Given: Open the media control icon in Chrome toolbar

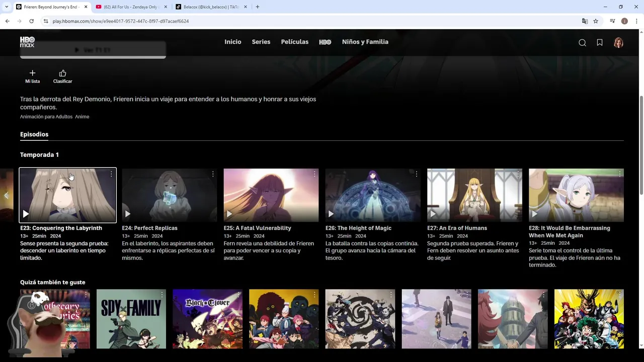Looking at the screenshot, I should (x=612, y=21).
